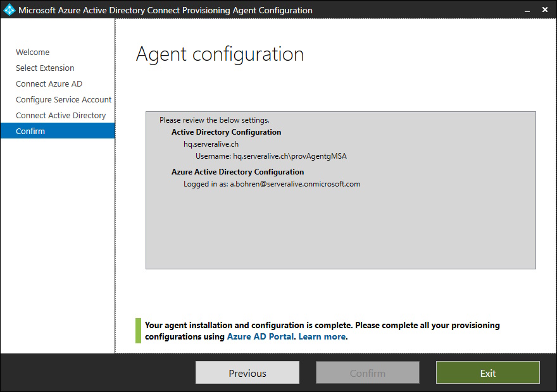Click the window title text
Screen dimensions: 557x392
point(166,10)
